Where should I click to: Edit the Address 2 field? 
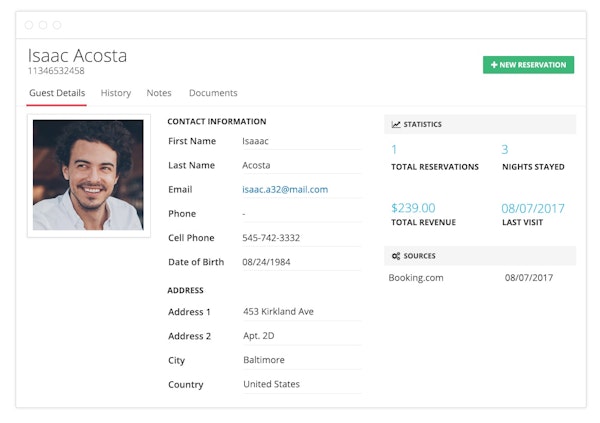pyautogui.click(x=300, y=336)
